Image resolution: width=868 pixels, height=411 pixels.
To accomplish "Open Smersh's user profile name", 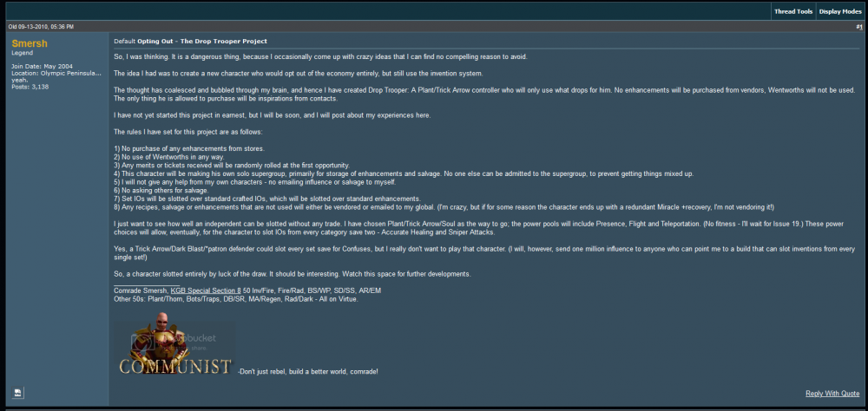I will pyautogui.click(x=29, y=42).
